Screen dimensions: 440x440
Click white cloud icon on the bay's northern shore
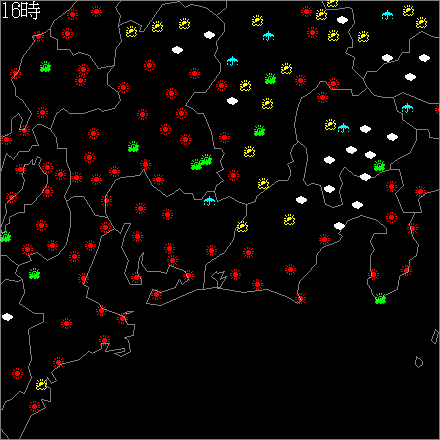tap(339, 226)
